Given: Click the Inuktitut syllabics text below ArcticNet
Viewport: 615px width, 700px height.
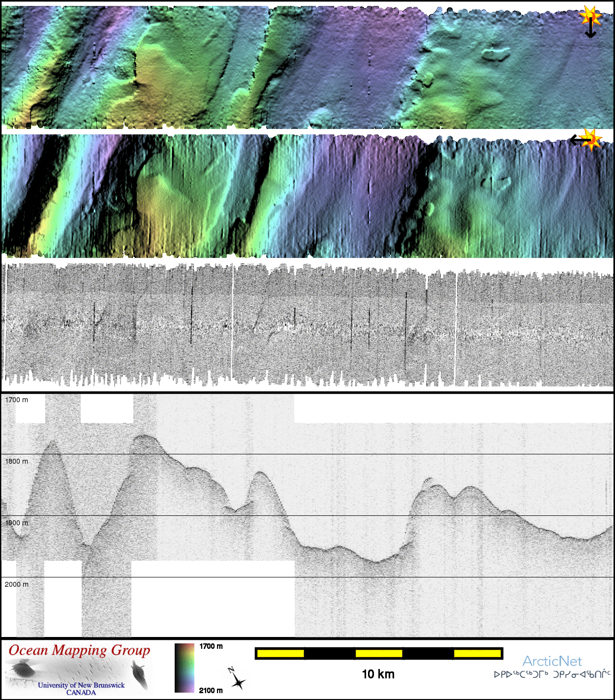Looking at the screenshot, I should click(552, 674).
